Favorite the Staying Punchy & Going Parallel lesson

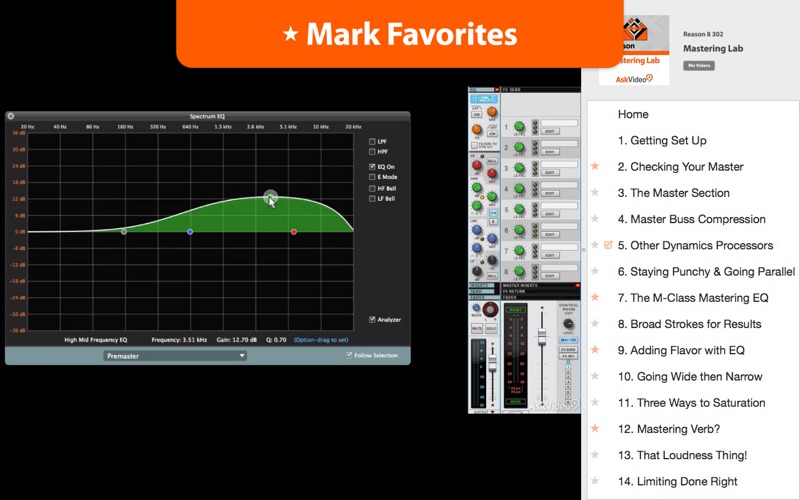595,271
